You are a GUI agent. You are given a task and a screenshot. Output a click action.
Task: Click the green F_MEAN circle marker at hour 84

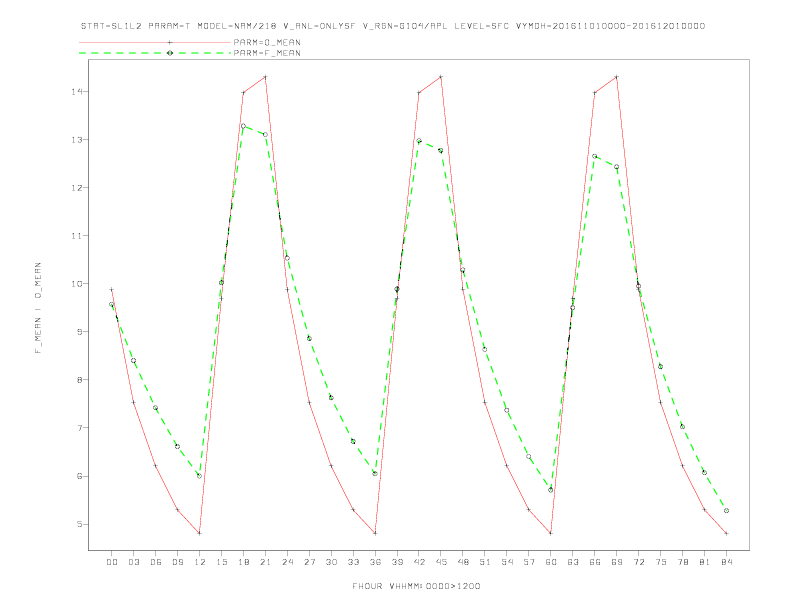(x=726, y=511)
